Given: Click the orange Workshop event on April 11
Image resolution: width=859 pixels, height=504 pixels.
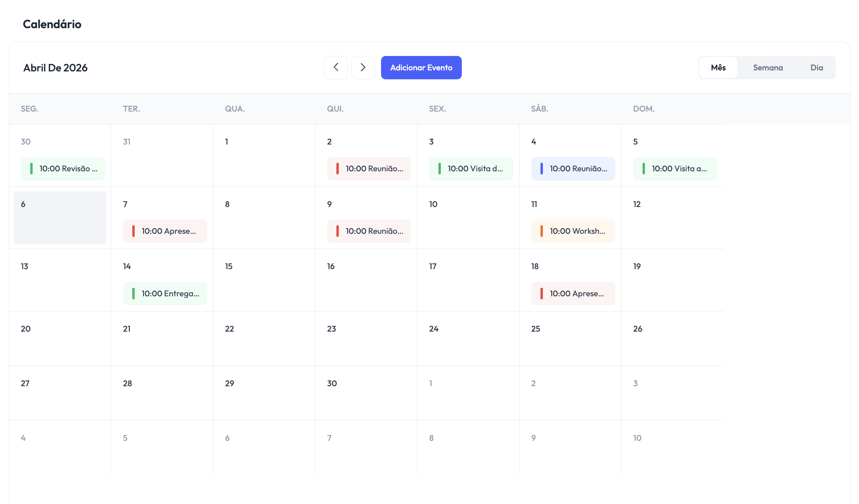Looking at the screenshot, I should (x=573, y=231).
